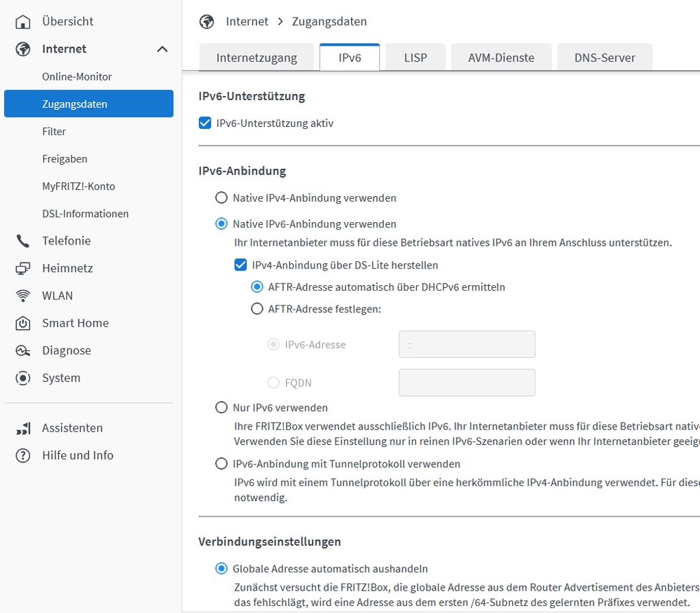The width and height of the screenshot is (700, 613).
Task: Select AFTR-Adresse festlegen radio button
Action: pyautogui.click(x=257, y=308)
